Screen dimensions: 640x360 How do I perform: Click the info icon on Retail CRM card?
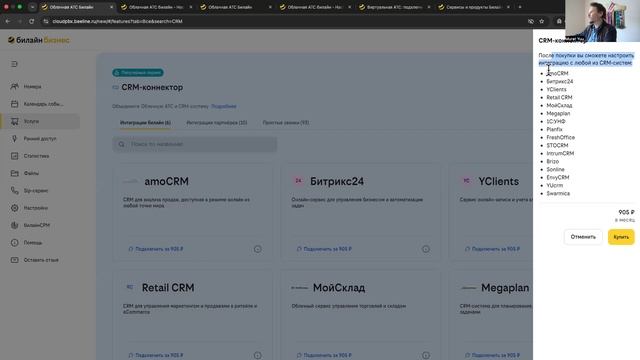(258, 356)
